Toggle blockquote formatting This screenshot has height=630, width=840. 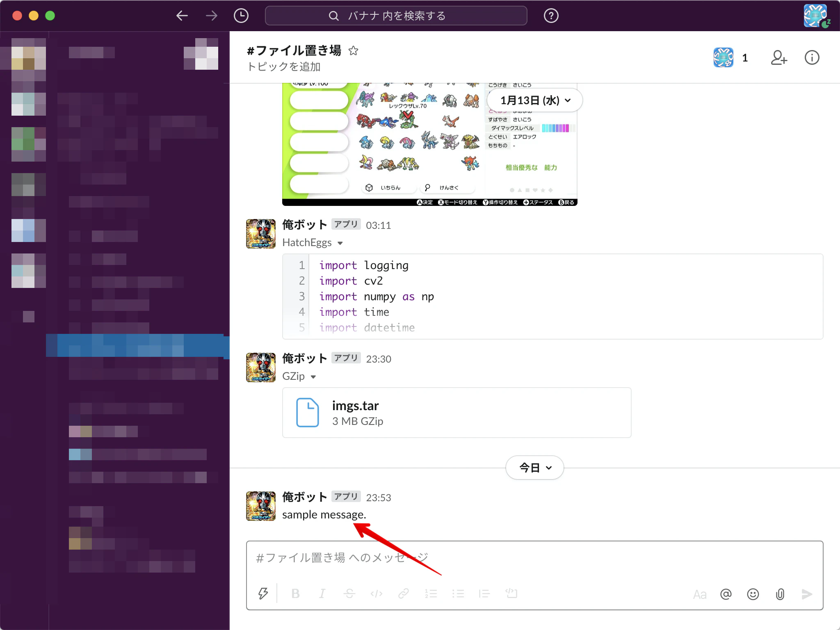pos(484,593)
